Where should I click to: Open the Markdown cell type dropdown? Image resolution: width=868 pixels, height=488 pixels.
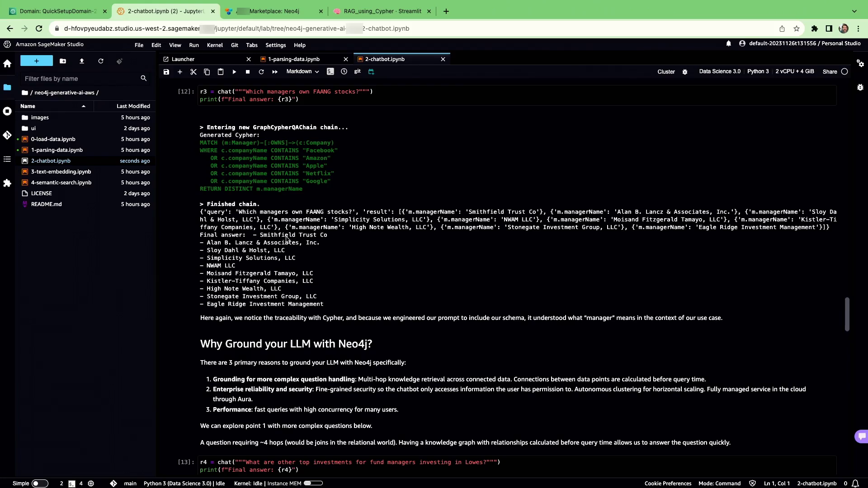pyautogui.click(x=302, y=71)
